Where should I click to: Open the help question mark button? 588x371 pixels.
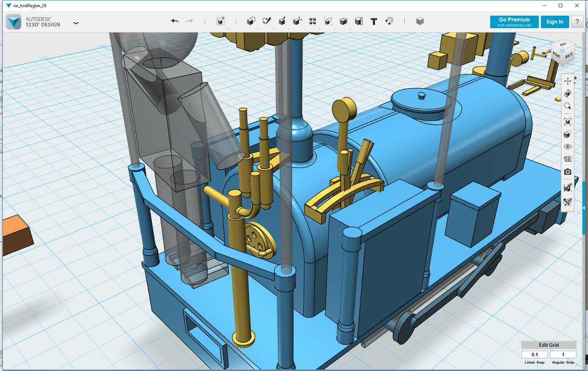click(x=577, y=22)
